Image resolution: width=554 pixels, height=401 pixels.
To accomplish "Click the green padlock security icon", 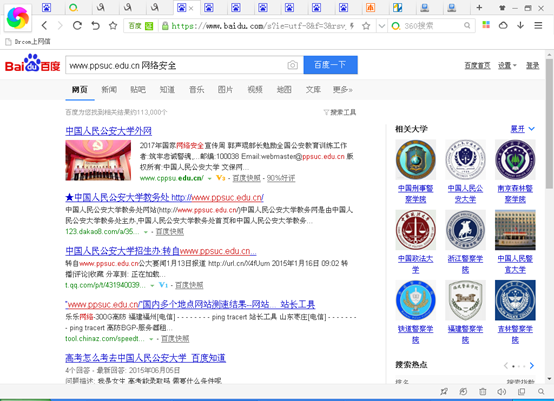I will tap(165, 26).
